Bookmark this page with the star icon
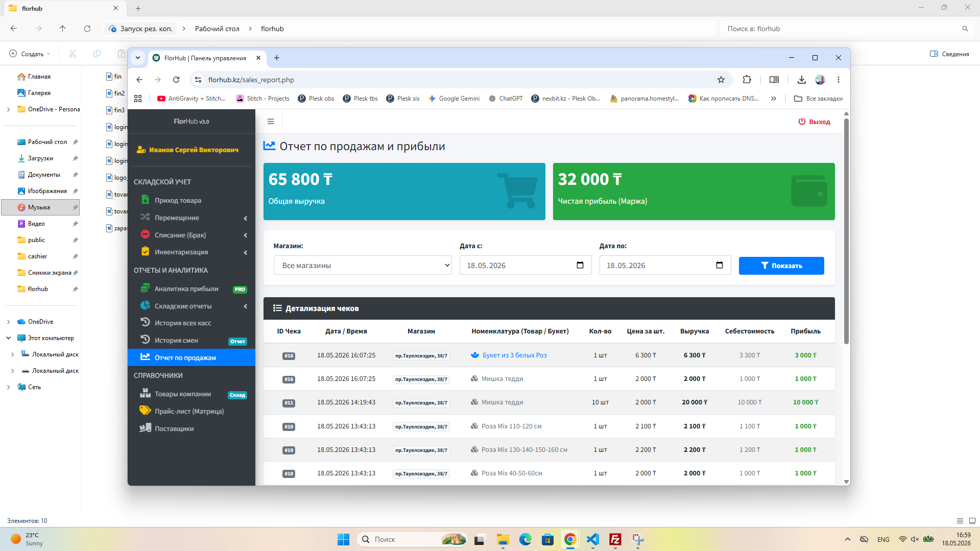 [721, 80]
